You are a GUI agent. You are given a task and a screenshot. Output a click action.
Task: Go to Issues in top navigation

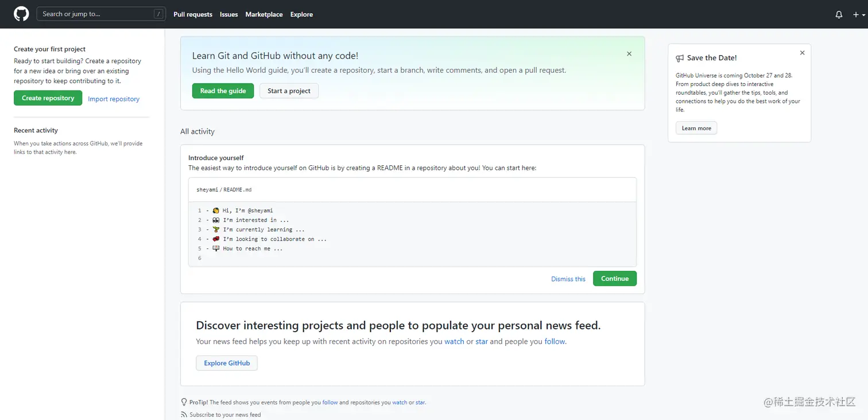[x=228, y=14]
